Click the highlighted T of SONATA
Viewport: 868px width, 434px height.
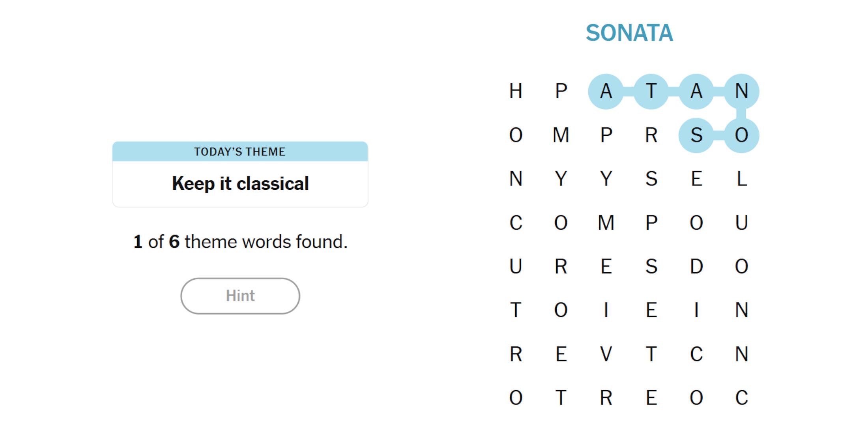(x=651, y=91)
